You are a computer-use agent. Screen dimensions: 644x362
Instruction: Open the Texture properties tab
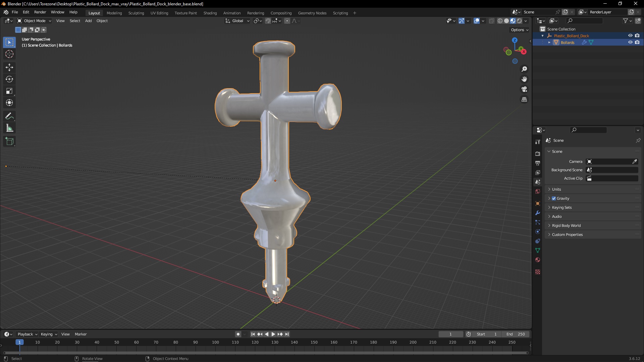[538, 272]
